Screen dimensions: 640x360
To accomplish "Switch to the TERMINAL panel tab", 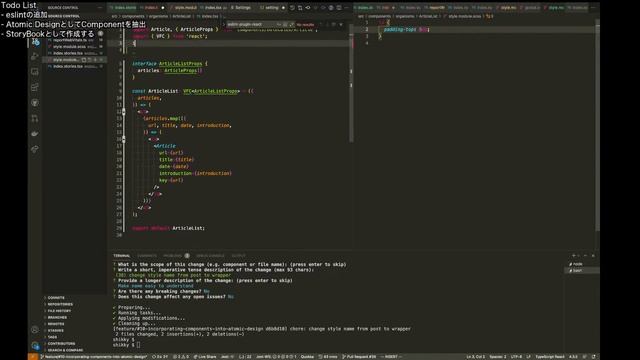I will point(122,256).
